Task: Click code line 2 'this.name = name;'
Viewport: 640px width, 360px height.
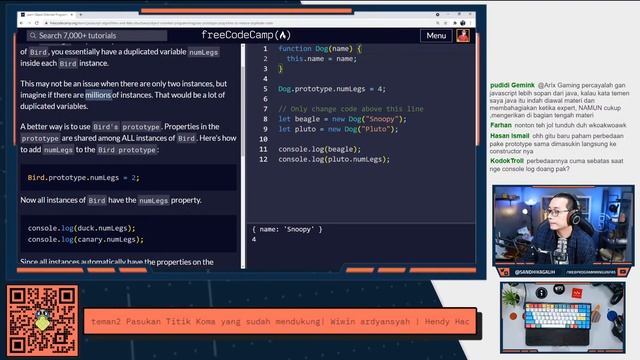Action: 321,59
